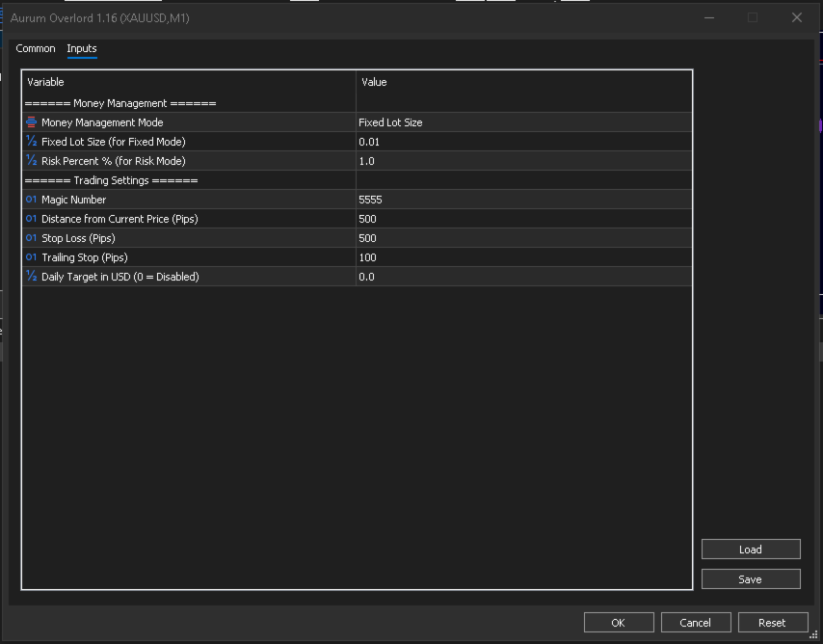Click the Stop Loss integer icon
This screenshot has height=644, width=823.
point(31,238)
